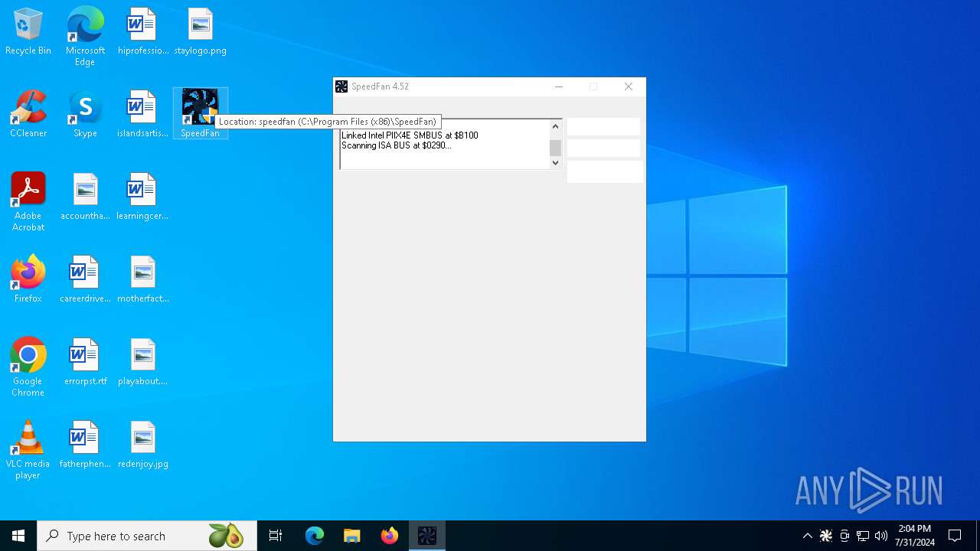Click the scroll up arrow in SpeedFan log
The height and width of the screenshot is (551, 980).
point(556,126)
